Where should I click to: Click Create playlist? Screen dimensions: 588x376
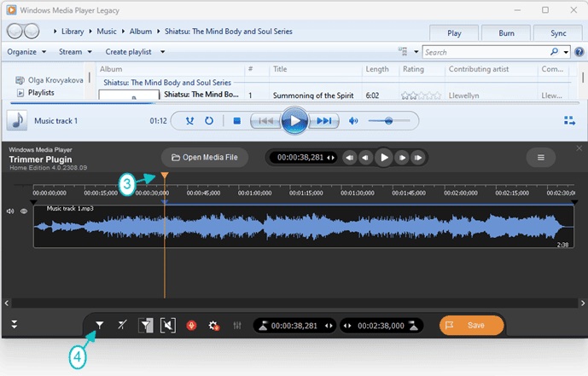[128, 52]
